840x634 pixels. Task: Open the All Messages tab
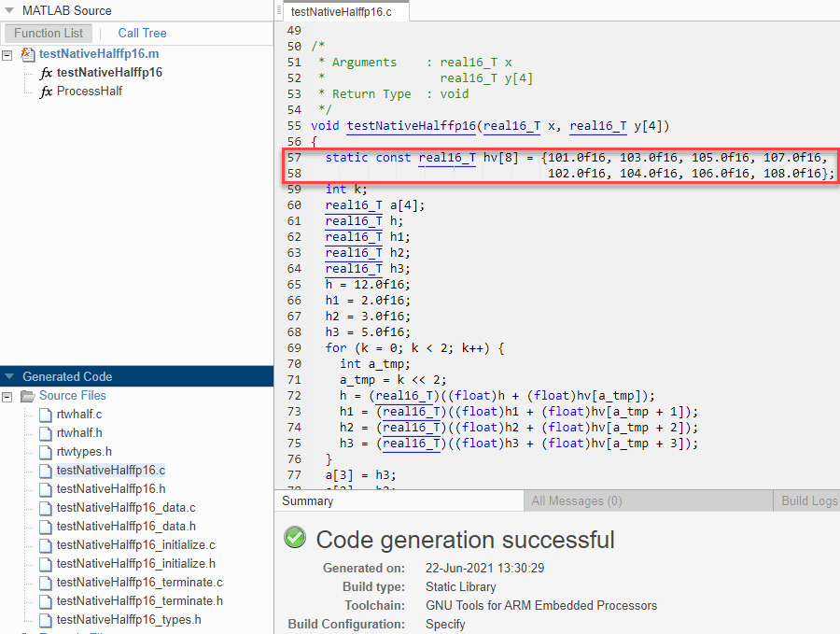pyautogui.click(x=576, y=500)
